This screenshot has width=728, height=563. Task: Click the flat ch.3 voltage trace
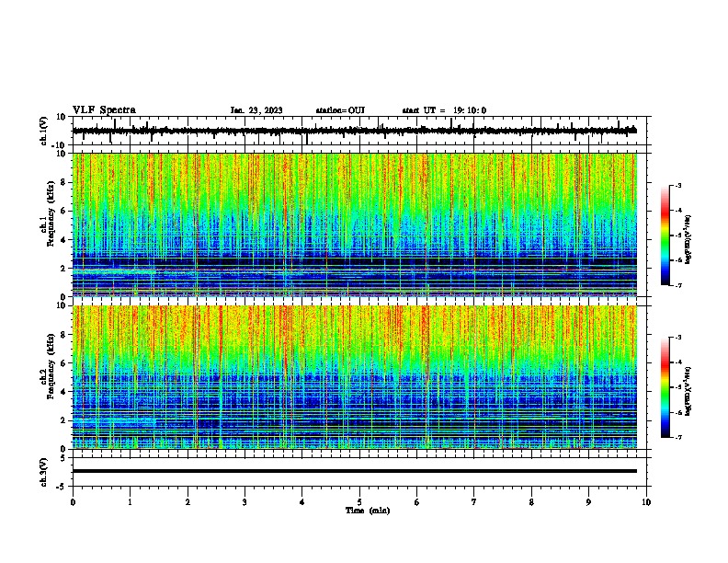[355, 471]
